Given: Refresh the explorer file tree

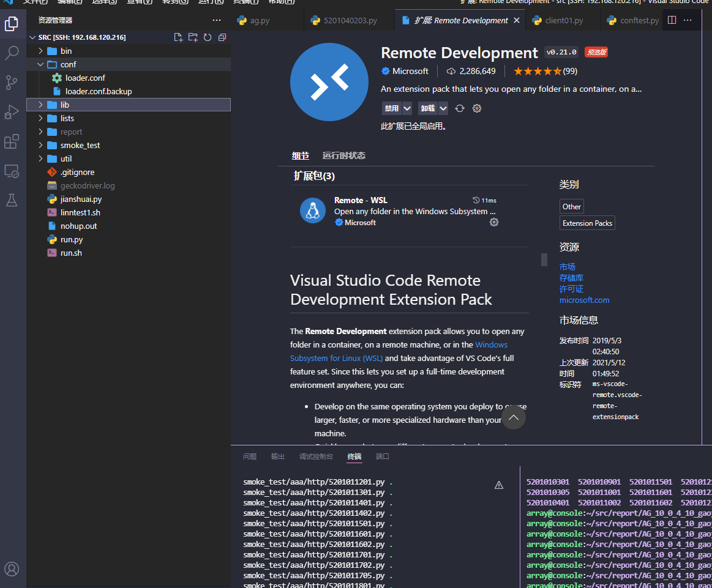Looking at the screenshot, I should pos(208,37).
